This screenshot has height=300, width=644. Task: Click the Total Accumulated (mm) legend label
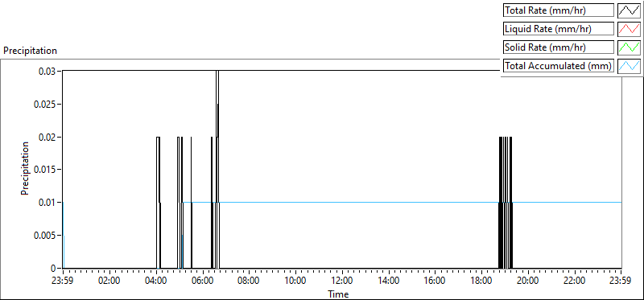point(558,66)
